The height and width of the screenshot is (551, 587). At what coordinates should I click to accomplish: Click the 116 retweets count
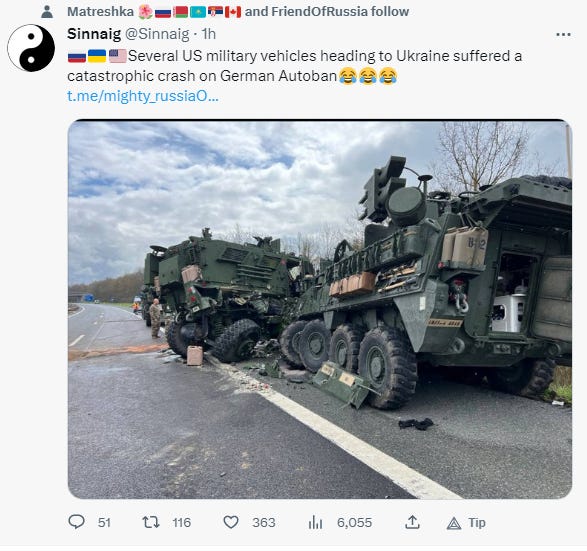(x=182, y=523)
